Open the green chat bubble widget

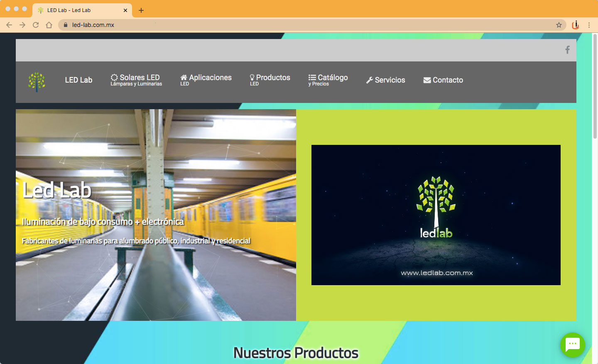[x=572, y=344]
